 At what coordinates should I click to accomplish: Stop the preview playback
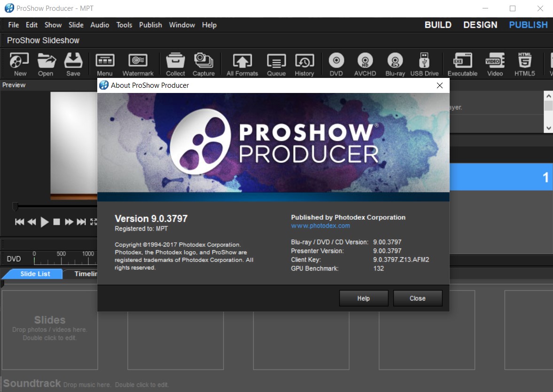point(56,222)
